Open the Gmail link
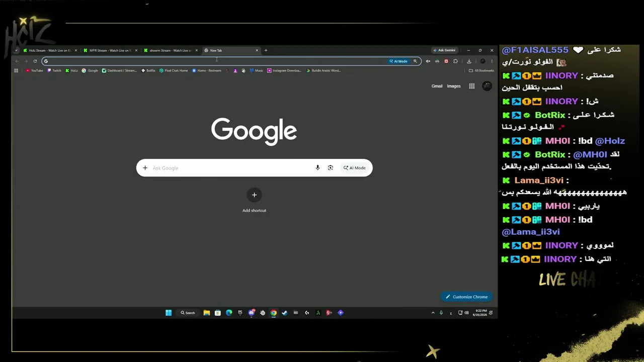This screenshot has width=644, height=362. [x=437, y=86]
